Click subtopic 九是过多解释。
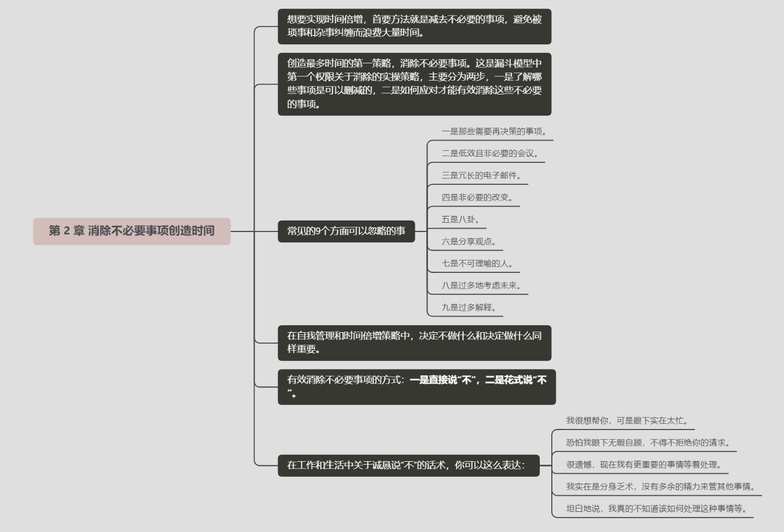The image size is (784, 532). (x=469, y=307)
